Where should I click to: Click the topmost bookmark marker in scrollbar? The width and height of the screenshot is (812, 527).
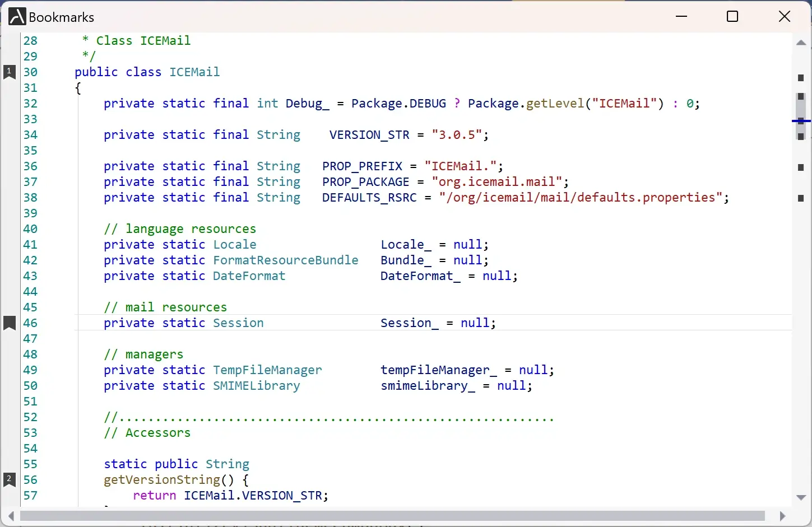(x=801, y=78)
